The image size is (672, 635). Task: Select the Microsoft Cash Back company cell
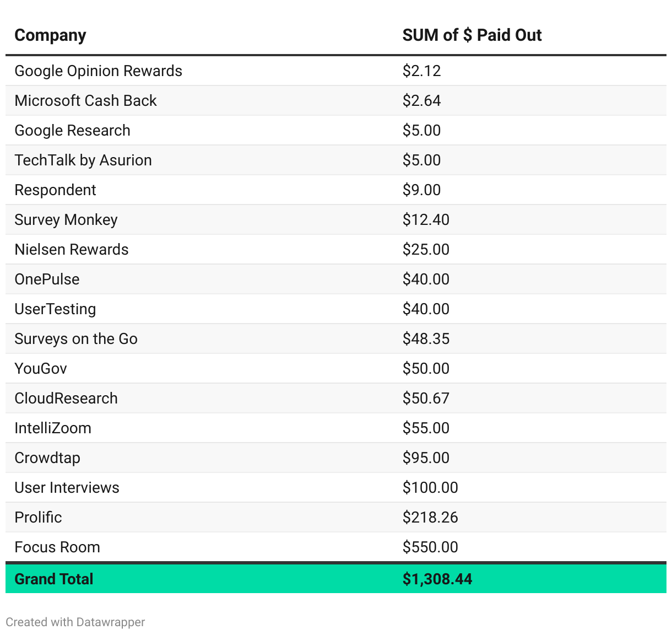coord(85,101)
